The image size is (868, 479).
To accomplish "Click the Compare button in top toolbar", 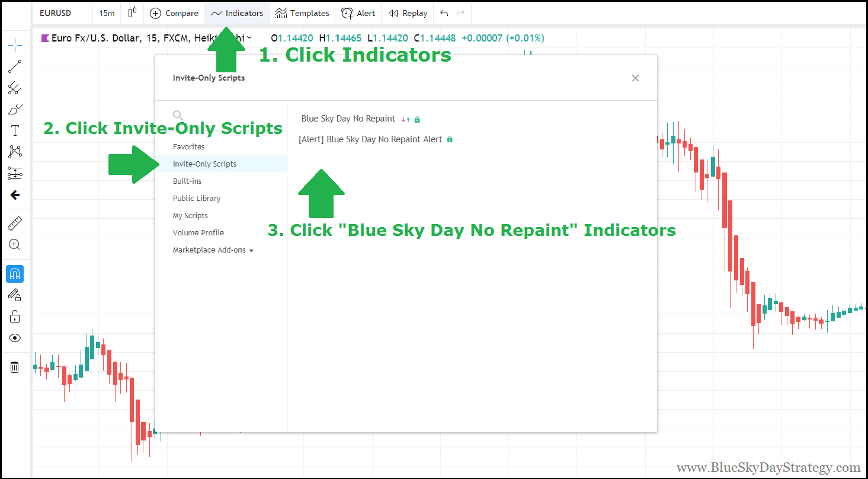I will click(174, 13).
